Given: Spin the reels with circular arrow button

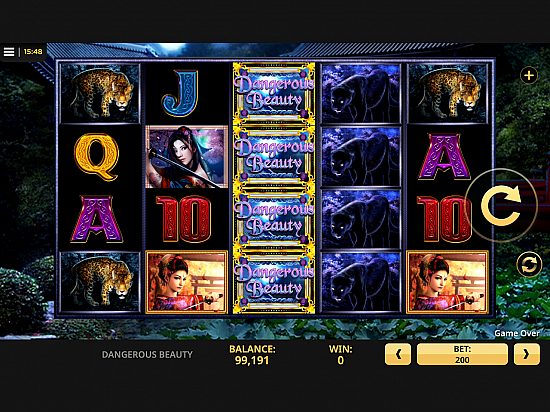Looking at the screenshot, I should (501, 205).
